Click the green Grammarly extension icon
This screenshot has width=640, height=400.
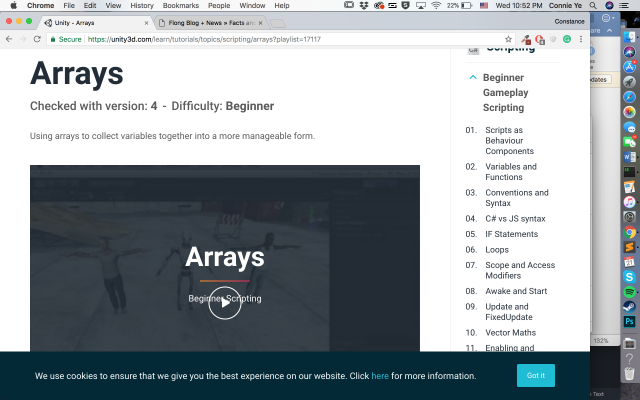pyautogui.click(x=567, y=39)
